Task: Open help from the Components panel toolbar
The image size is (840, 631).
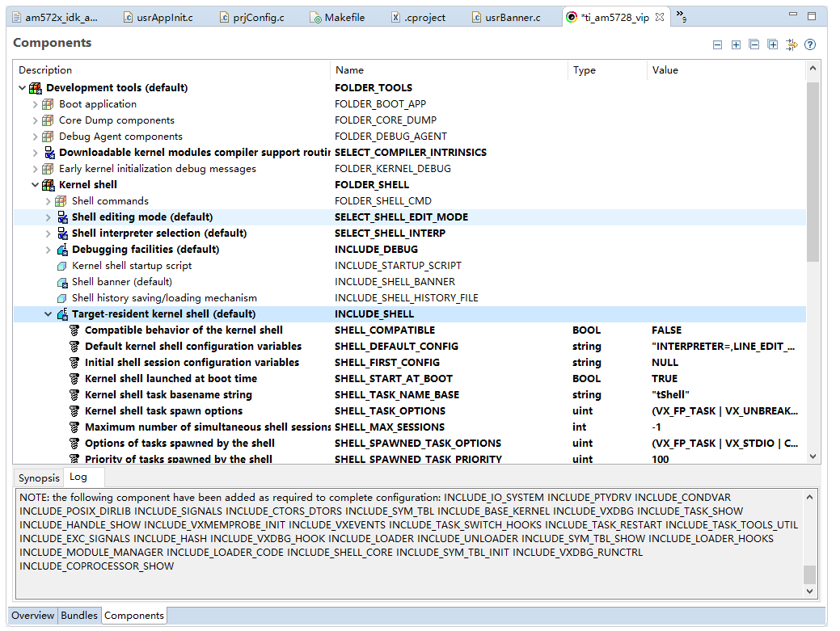Action: coord(810,44)
